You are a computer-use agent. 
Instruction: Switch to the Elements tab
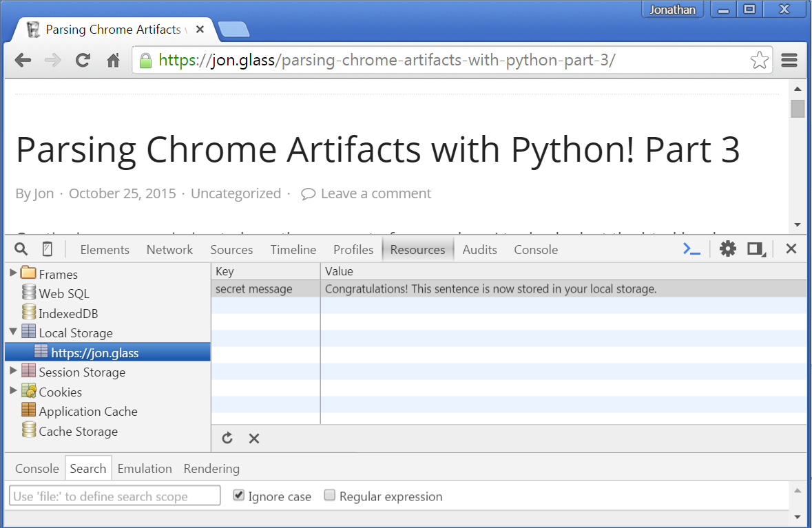point(105,249)
